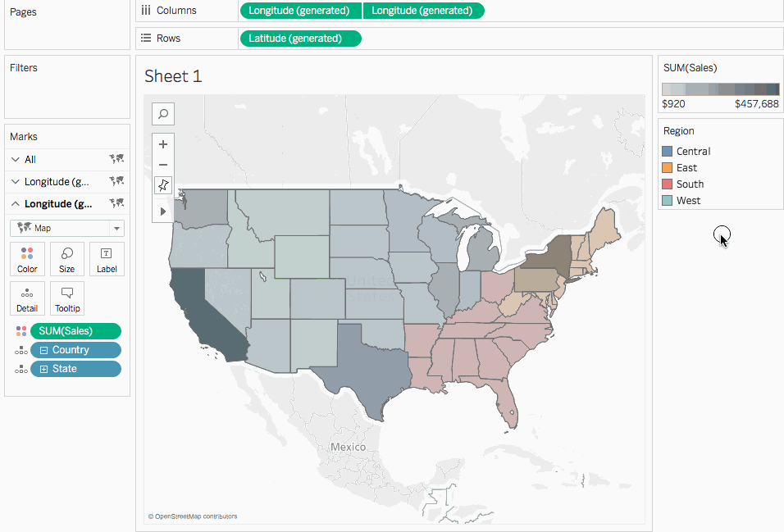Open the map search tool

[x=163, y=114]
